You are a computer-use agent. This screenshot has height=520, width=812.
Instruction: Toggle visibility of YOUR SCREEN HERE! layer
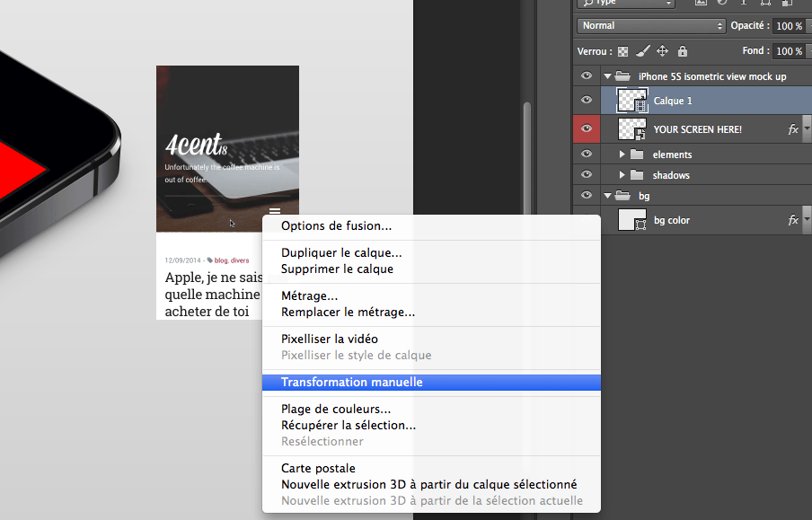click(587, 129)
